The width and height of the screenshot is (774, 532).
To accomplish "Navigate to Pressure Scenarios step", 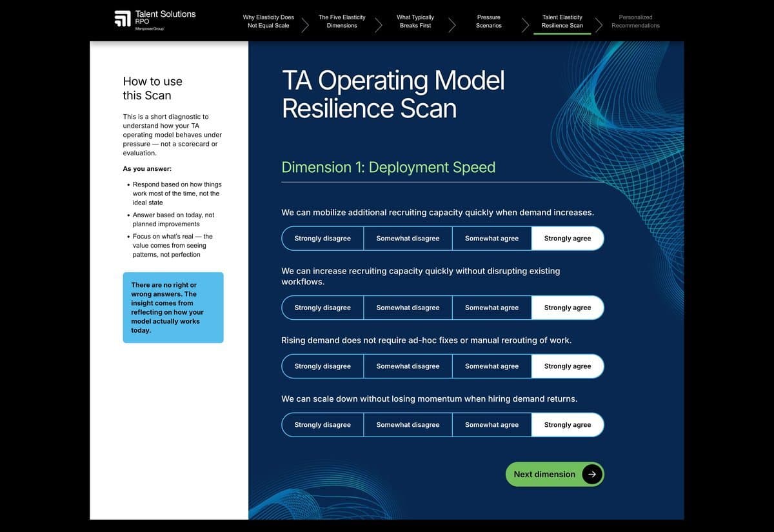I will coord(489,21).
